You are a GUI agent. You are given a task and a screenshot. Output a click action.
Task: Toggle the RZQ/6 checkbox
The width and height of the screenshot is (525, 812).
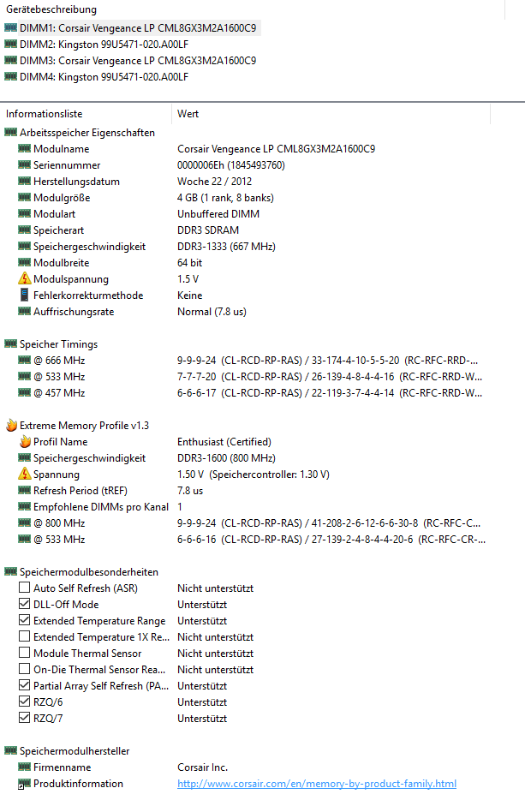pos(24,702)
